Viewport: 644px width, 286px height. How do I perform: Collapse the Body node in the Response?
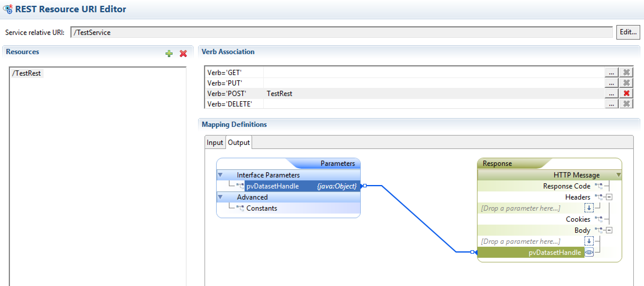(x=609, y=230)
